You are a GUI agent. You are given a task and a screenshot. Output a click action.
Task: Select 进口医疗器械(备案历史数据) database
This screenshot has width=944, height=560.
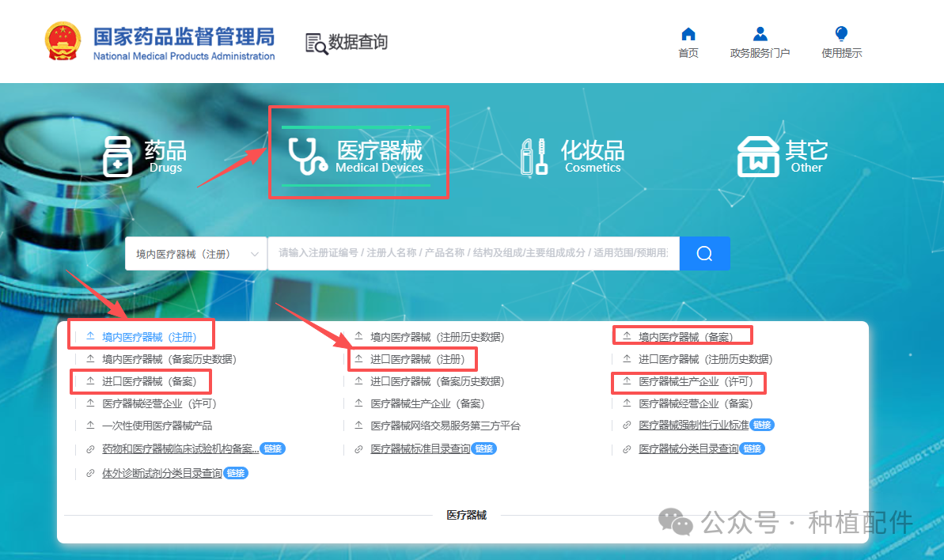click(x=438, y=381)
